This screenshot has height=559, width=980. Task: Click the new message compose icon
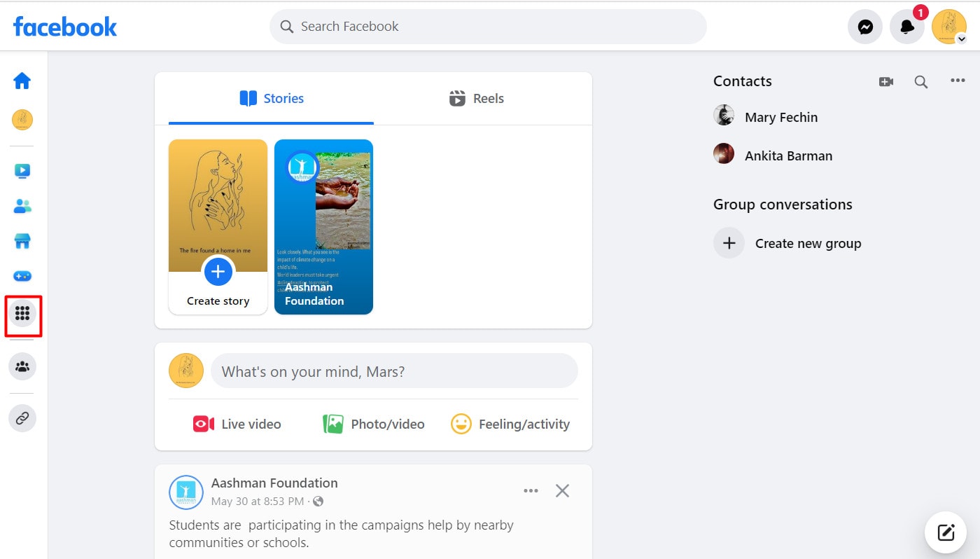tap(946, 532)
